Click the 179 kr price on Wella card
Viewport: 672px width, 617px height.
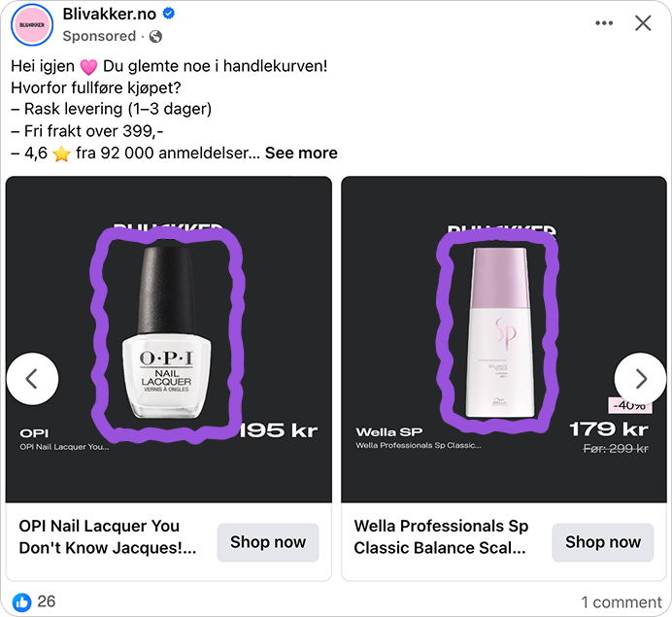click(609, 429)
